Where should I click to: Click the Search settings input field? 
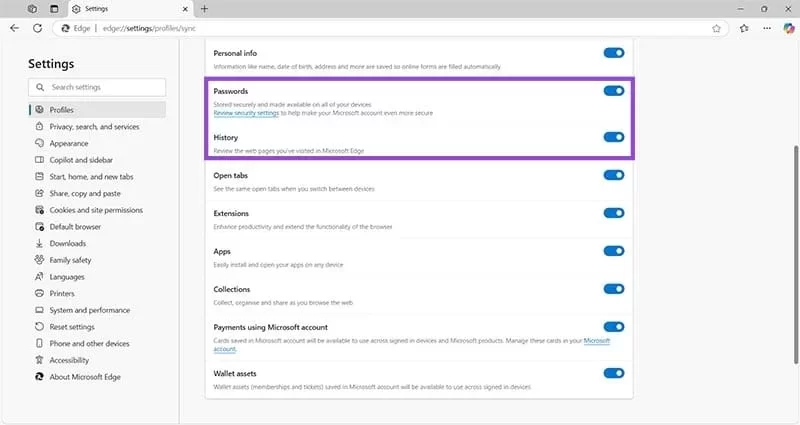tap(98, 88)
